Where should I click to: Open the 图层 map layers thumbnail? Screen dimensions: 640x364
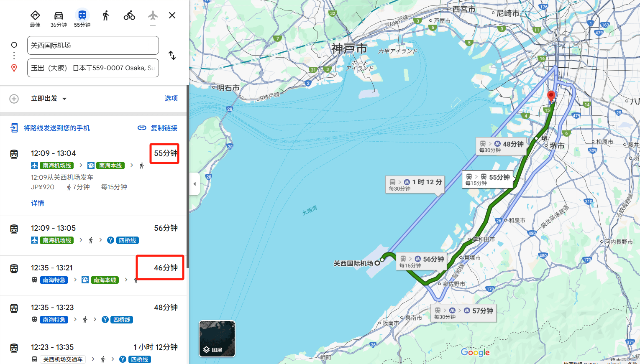point(217,339)
